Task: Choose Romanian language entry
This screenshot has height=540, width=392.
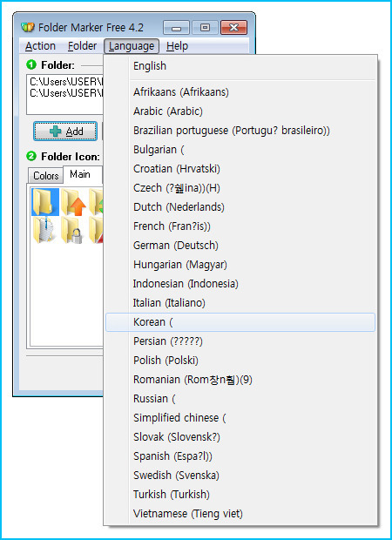Action: coord(240,380)
